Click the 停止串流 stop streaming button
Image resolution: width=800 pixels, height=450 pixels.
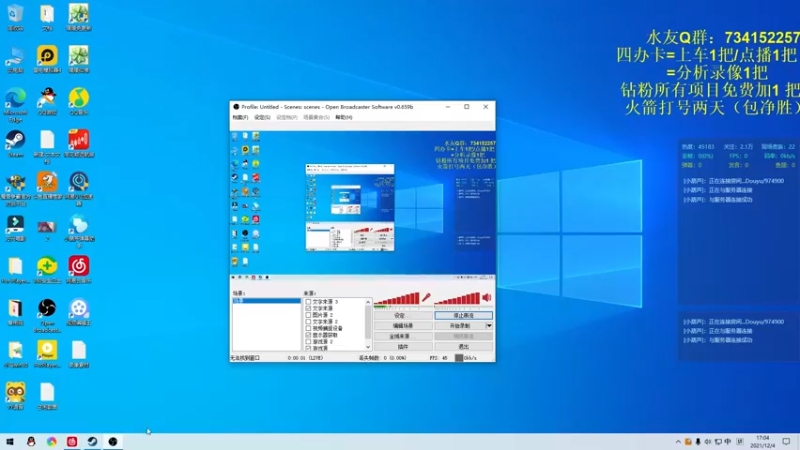(464, 315)
